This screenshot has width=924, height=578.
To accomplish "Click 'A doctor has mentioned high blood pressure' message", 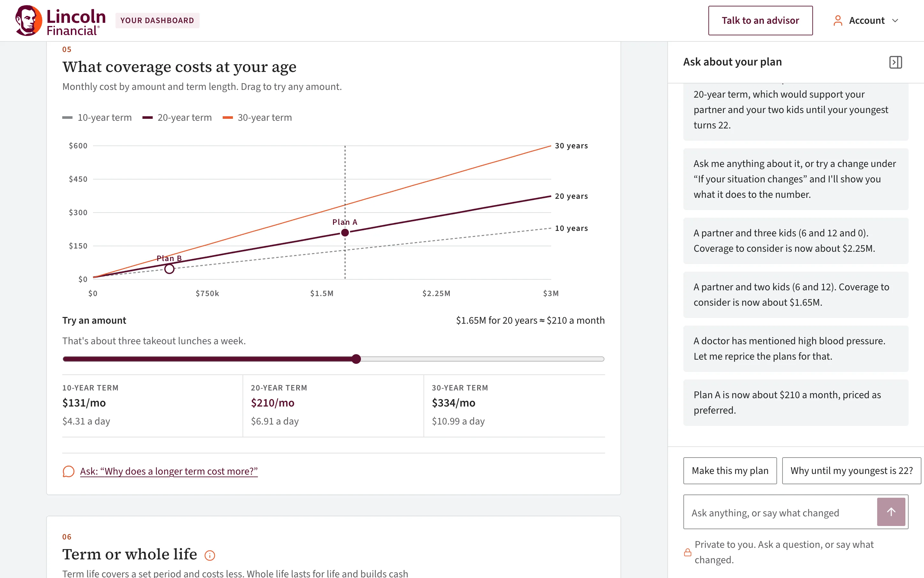I will tap(796, 349).
